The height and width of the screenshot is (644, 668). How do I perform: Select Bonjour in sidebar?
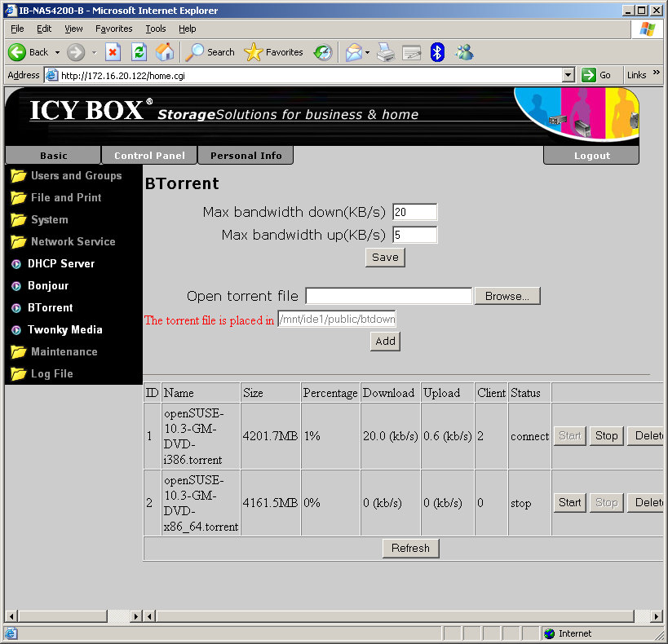(40, 286)
